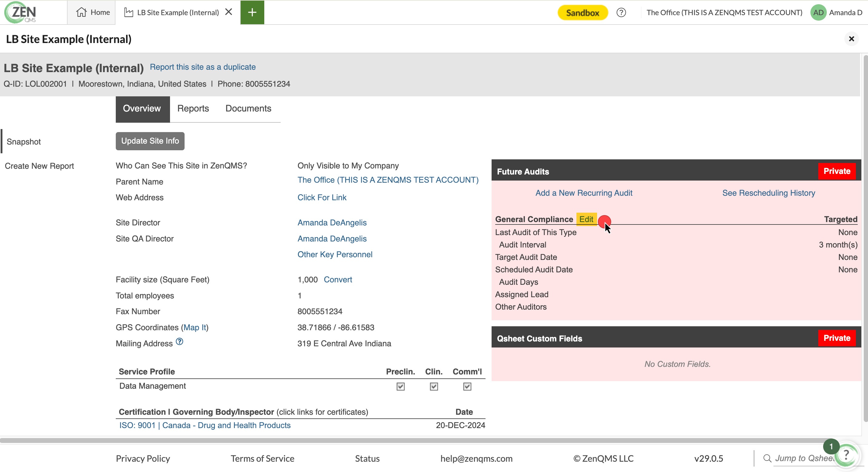Select the Home tab
Screen dimensions: 868x472
click(92, 12)
